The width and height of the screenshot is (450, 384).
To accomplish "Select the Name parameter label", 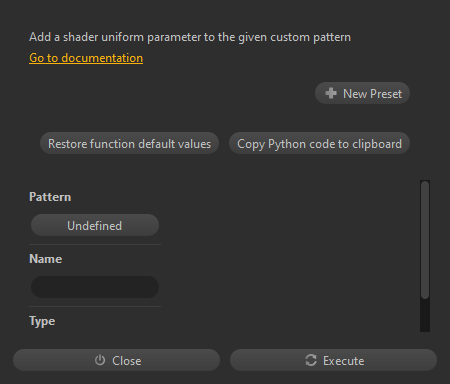I will 46,259.
